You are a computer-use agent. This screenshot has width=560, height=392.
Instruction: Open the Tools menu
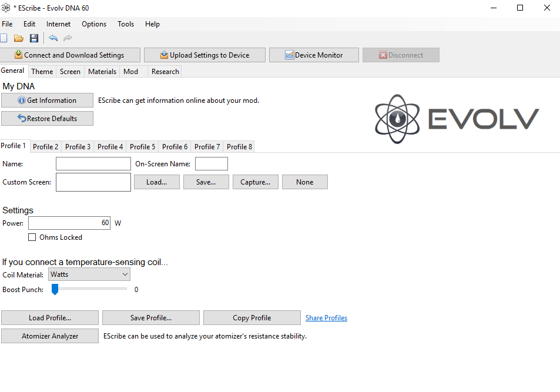[126, 24]
